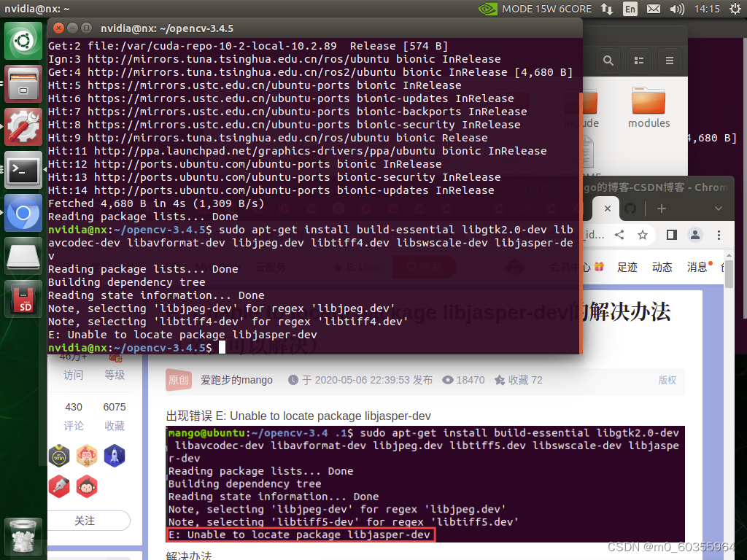
Task: Open author 爱跑步的mango profile link
Action: point(236,380)
